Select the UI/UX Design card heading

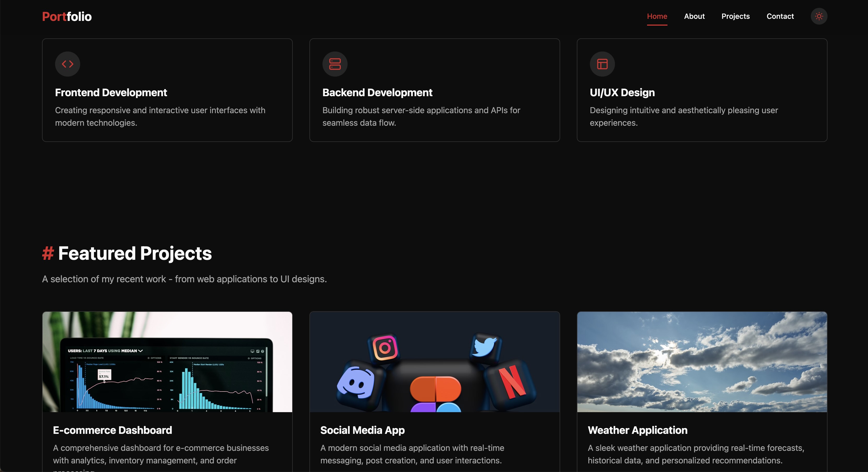(x=622, y=92)
